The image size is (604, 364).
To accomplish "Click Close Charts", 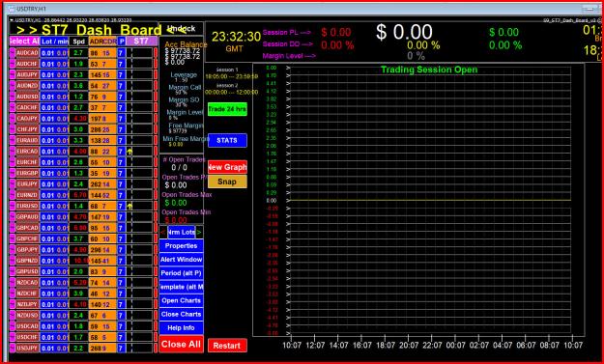I will [181, 315].
